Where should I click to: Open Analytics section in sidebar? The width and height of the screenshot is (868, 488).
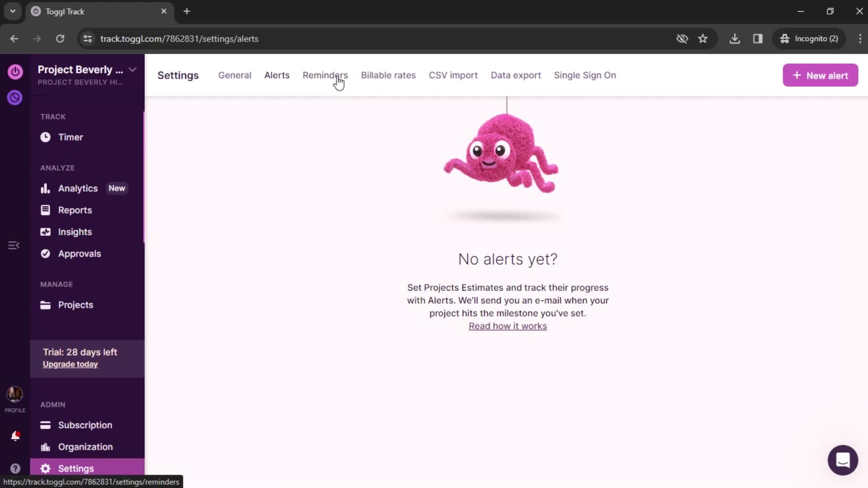click(x=77, y=188)
